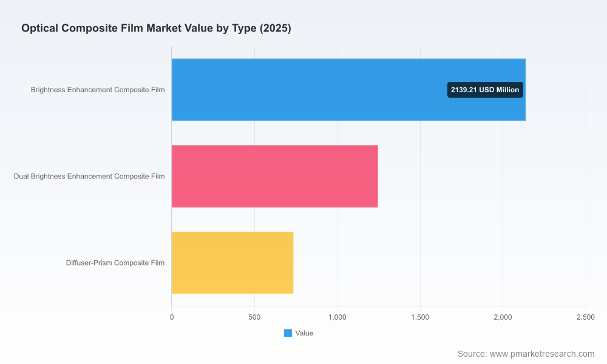Toggle the Value legend blue swatch
The height and width of the screenshot is (364, 607).
(288, 333)
